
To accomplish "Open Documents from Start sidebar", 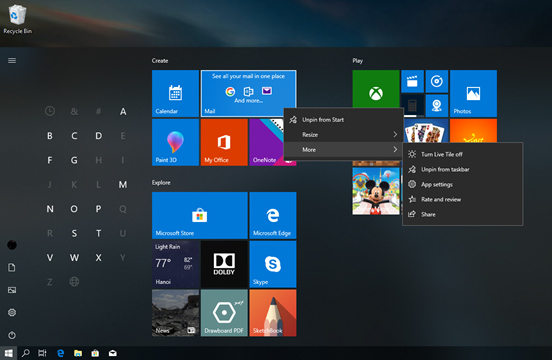I will pos(12,267).
